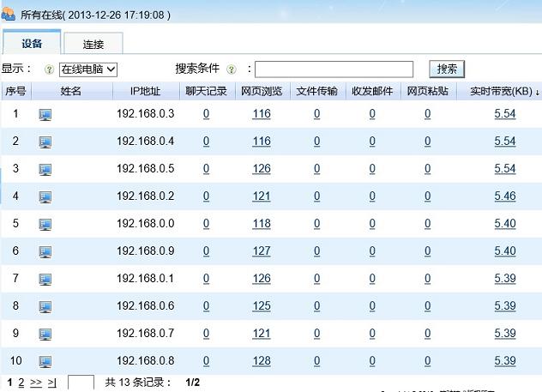The image size is (542, 392).
Task: Open the 在线电脑 display dropdown
Action: (x=87, y=69)
